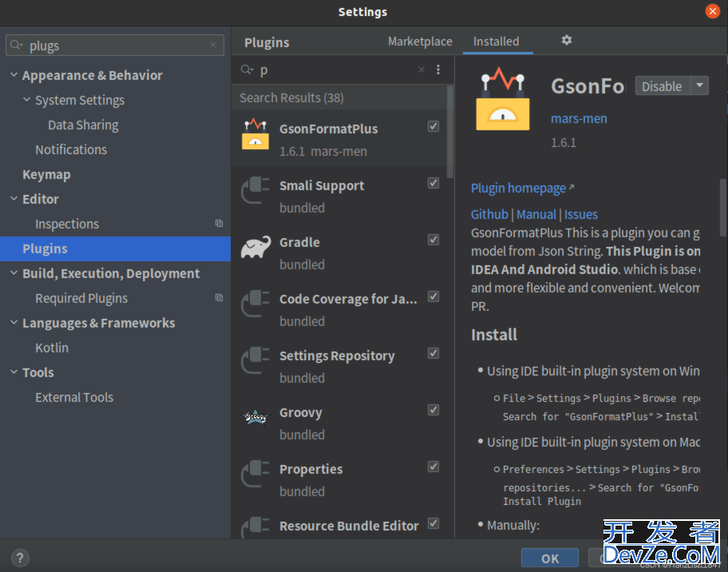Collapse the Appearance & Behavior section
This screenshot has width=728, height=572.
(14, 75)
